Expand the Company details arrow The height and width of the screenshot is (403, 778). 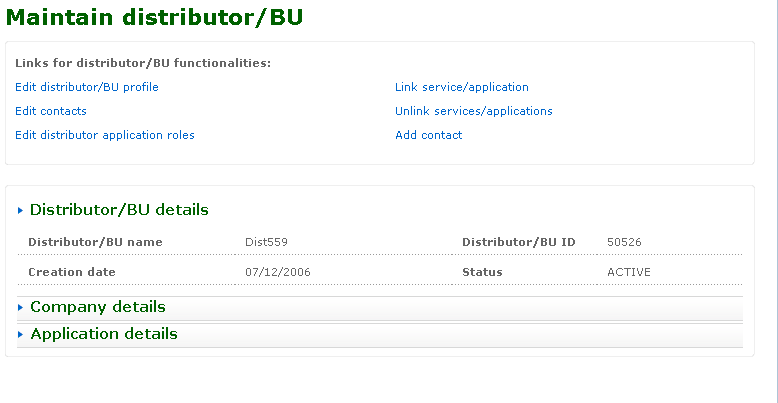coord(20,308)
